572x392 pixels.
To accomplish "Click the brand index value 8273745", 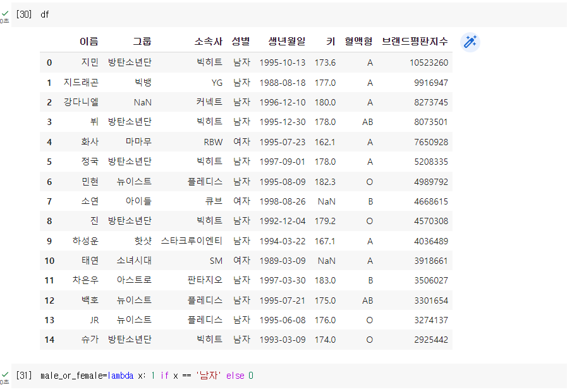I will point(431,102).
